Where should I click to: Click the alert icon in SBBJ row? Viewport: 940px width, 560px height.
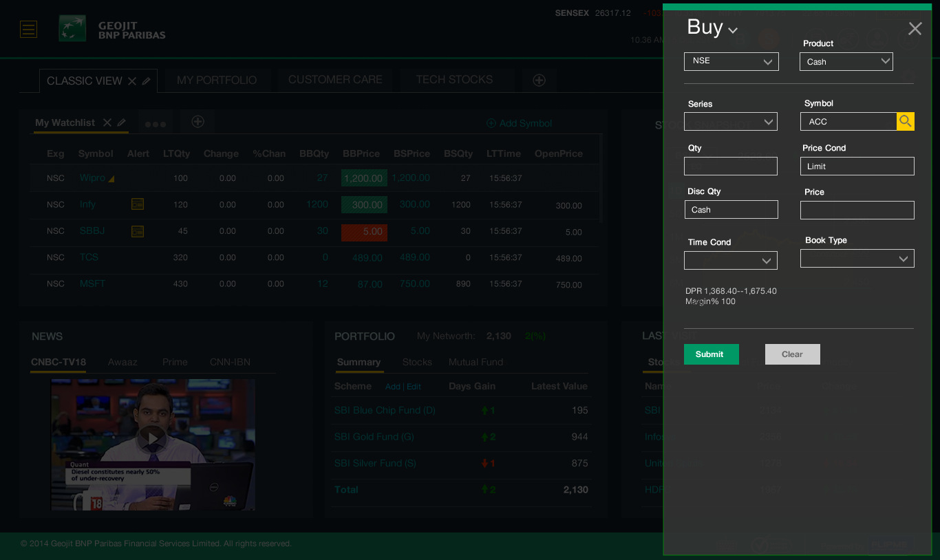(x=138, y=231)
